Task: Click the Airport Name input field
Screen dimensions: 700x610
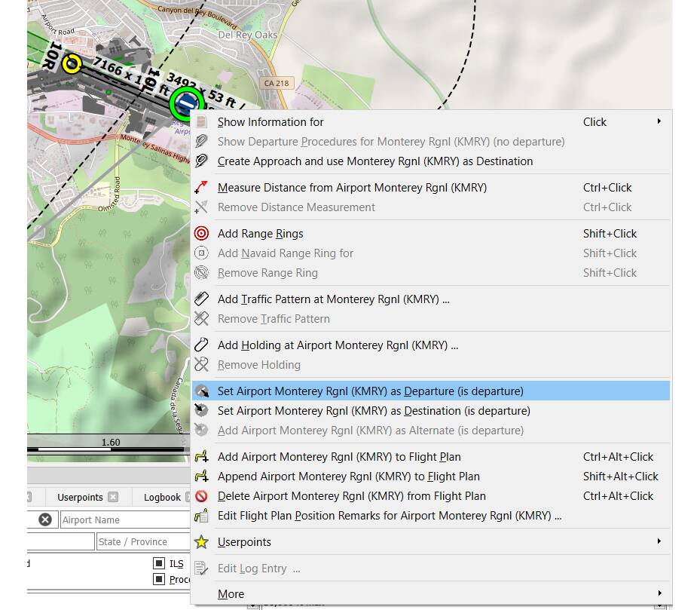Action: tap(125, 520)
